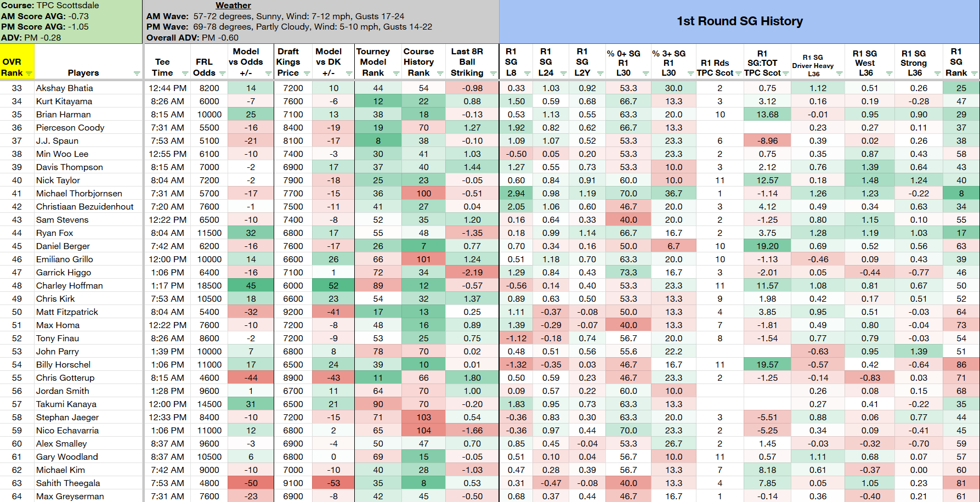Open FRL Odds filter icon

(222, 74)
